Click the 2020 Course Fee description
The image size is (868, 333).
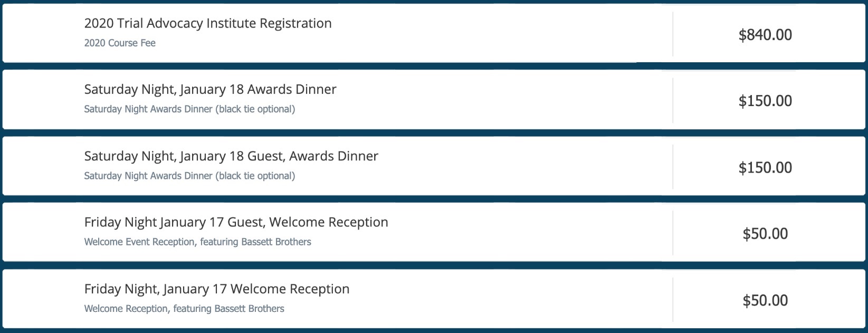coord(120,43)
